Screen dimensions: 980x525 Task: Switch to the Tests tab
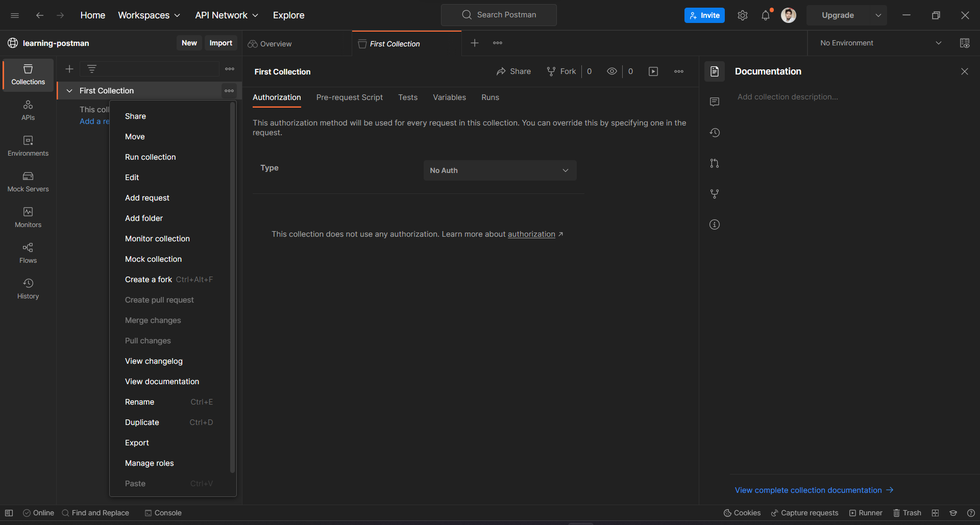408,97
